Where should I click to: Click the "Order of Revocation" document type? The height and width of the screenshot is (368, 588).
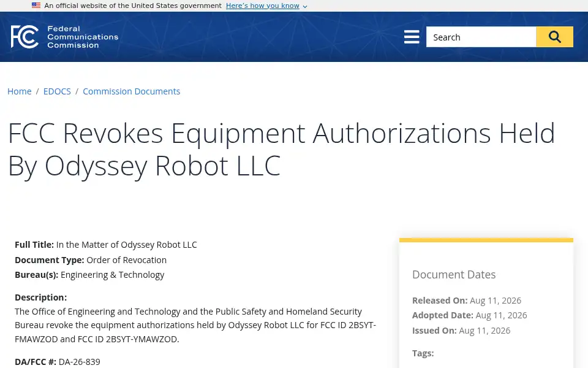[x=126, y=260]
